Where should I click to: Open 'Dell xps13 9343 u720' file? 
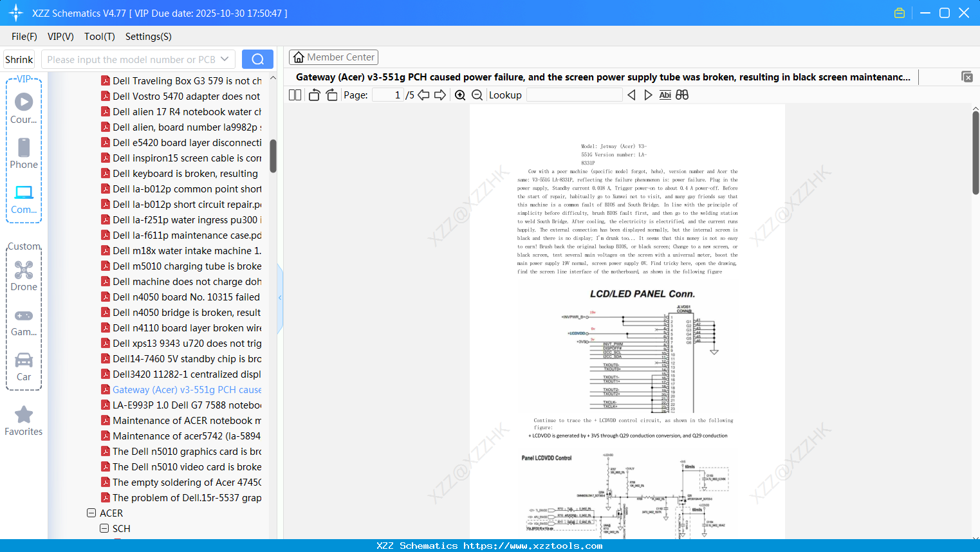coord(187,343)
